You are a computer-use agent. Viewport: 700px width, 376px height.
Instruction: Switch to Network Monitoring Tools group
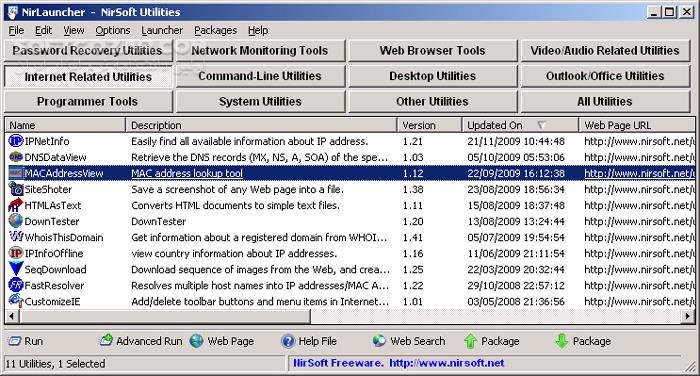coord(260,50)
